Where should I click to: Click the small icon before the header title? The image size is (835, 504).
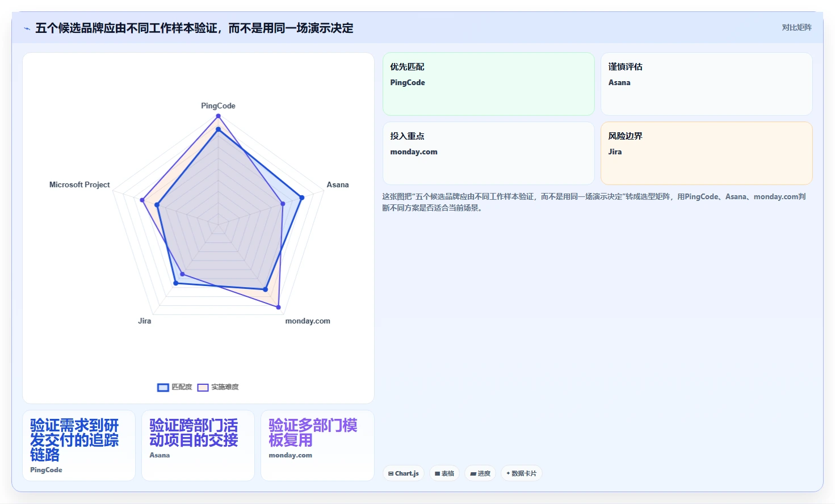[27, 28]
